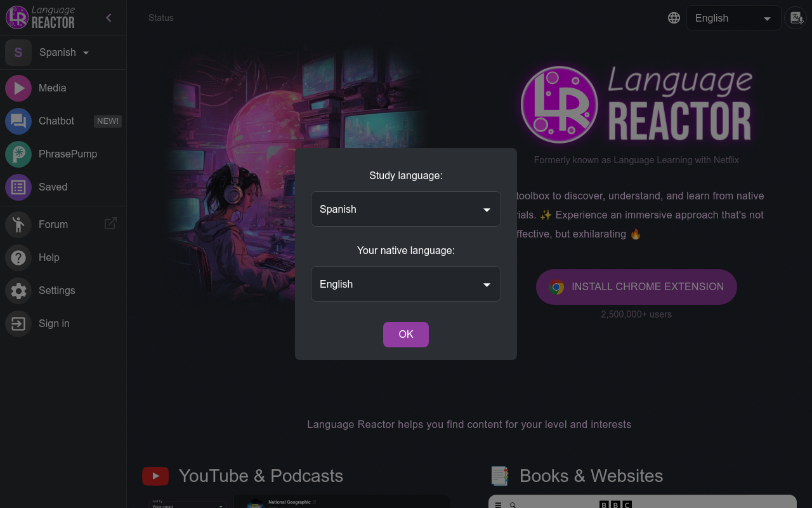Click the Forum icon in the sidebar
Image resolution: width=812 pixels, height=508 pixels.
click(18, 224)
